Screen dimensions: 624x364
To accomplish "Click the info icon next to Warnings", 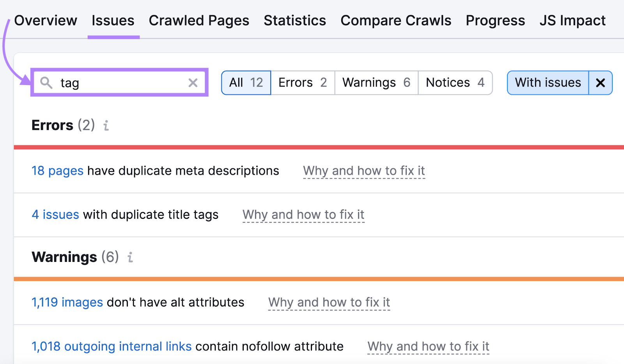I will (x=130, y=258).
